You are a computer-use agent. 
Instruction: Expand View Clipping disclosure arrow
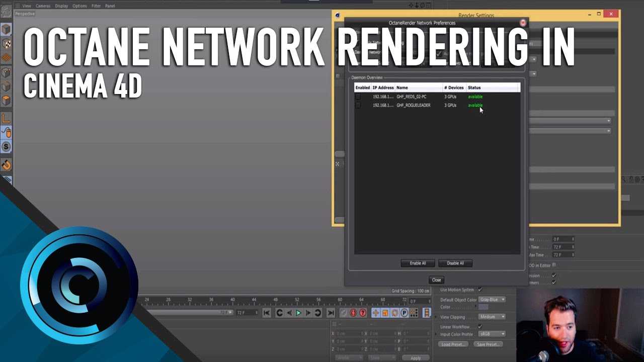pyautogui.click(x=437, y=317)
